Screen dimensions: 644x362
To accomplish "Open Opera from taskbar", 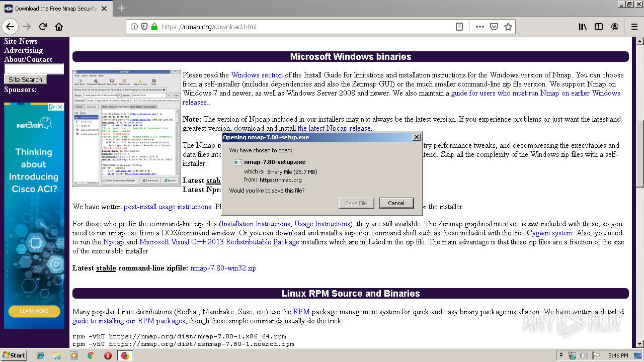I will coord(108,355).
